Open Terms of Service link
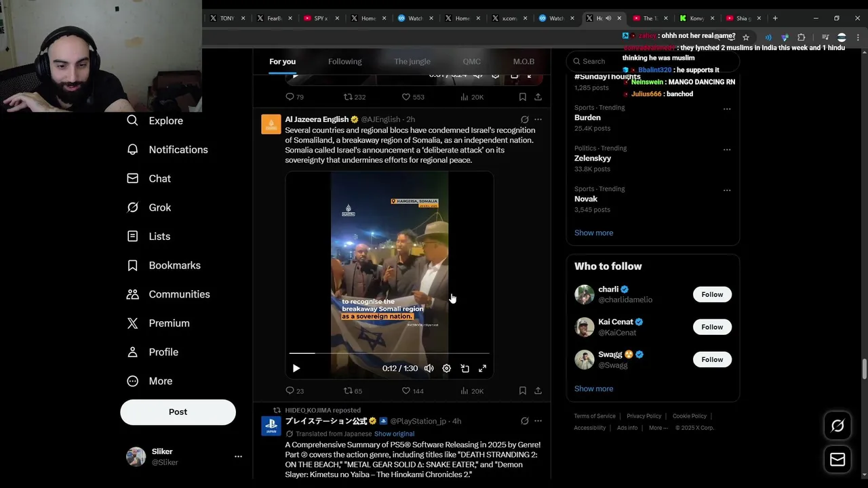 [595, 416]
